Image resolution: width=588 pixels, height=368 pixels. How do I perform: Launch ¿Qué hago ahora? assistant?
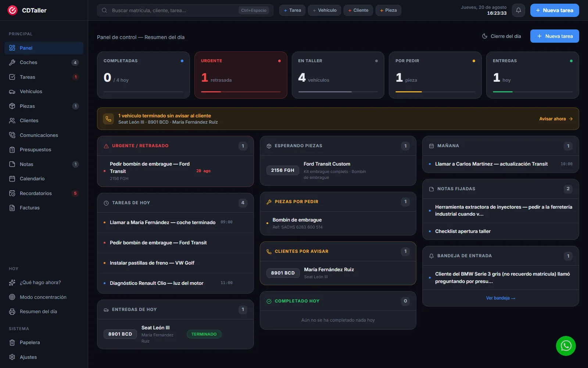click(44, 282)
